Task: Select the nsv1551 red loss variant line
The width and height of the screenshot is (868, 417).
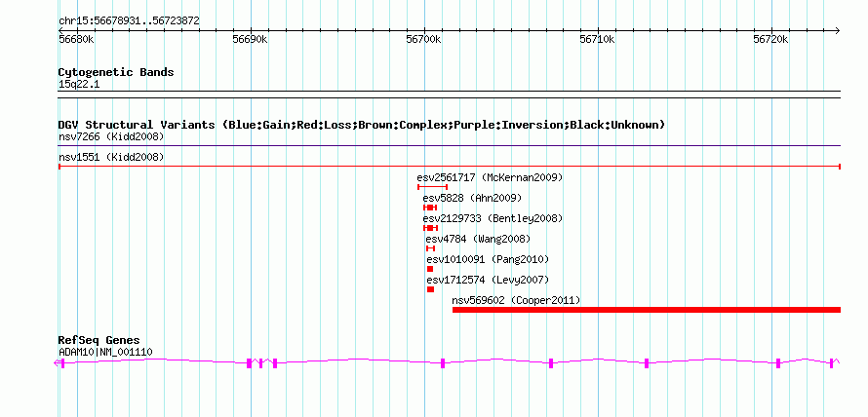Action: click(x=450, y=167)
